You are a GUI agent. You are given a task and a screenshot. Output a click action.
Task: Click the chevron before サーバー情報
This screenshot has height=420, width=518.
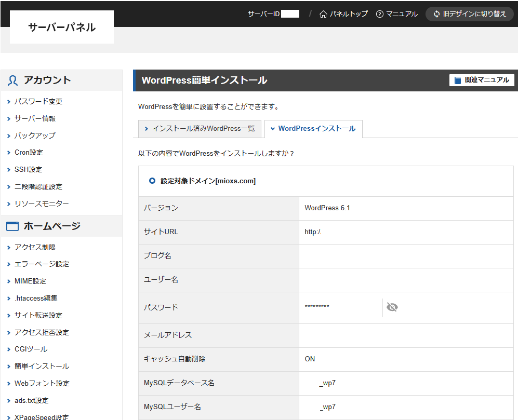click(x=9, y=119)
